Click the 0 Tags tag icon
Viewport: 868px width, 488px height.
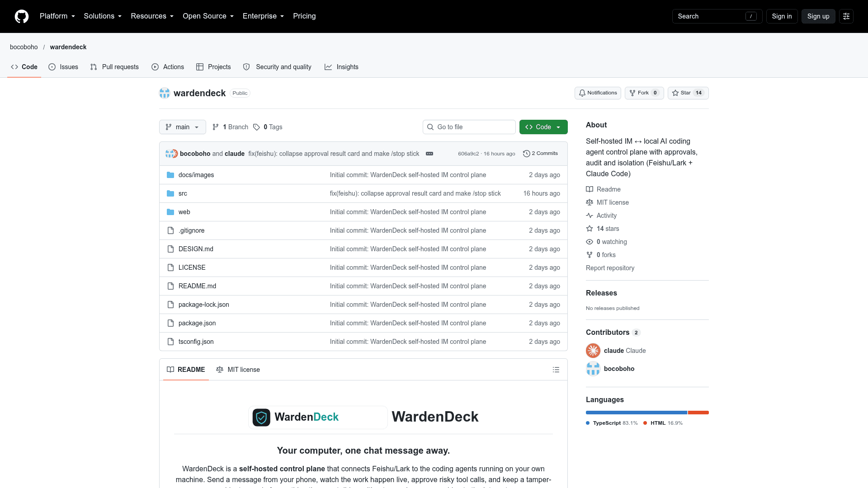tap(256, 127)
